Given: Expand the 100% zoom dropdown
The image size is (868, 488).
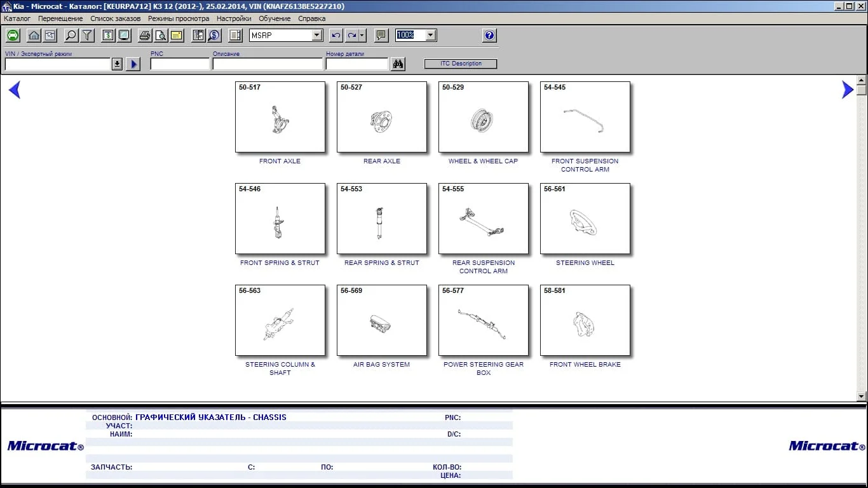Looking at the screenshot, I should (x=431, y=36).
